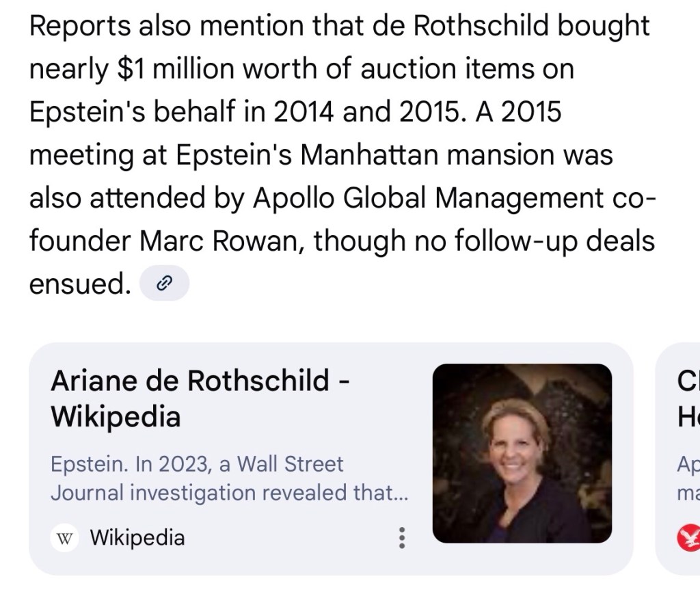The width and height of the screenshot is (700, 609).
Task: Click the word "ensued." ending the paragraph
Action: tap(79, 284)
